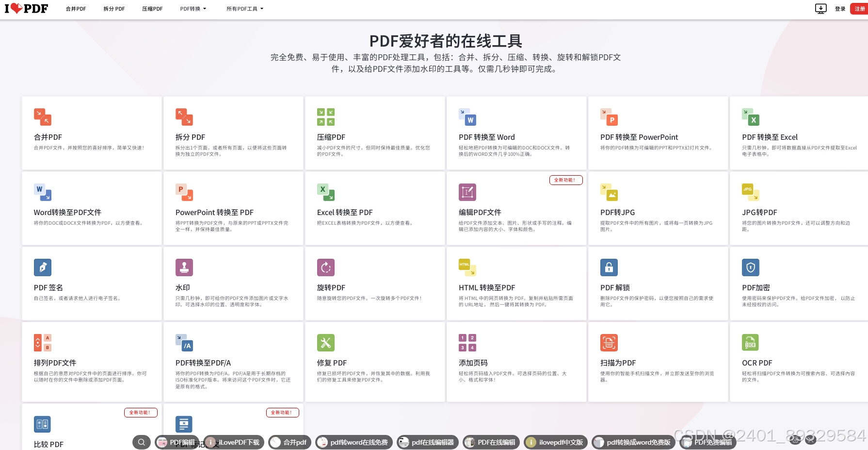The height and width of the screenshot is (450, 868).
Task: Select the iLovePDF下载 suggestion chip
Action: click(x=234, y=442)
